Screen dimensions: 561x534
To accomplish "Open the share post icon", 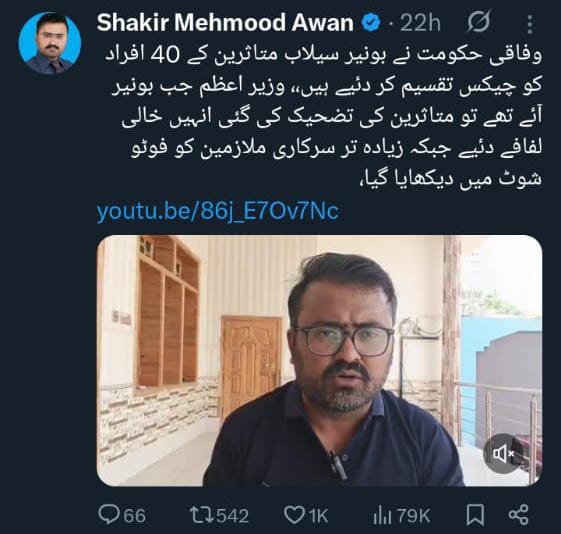I will pyautogui.click(x=518, y=514).
